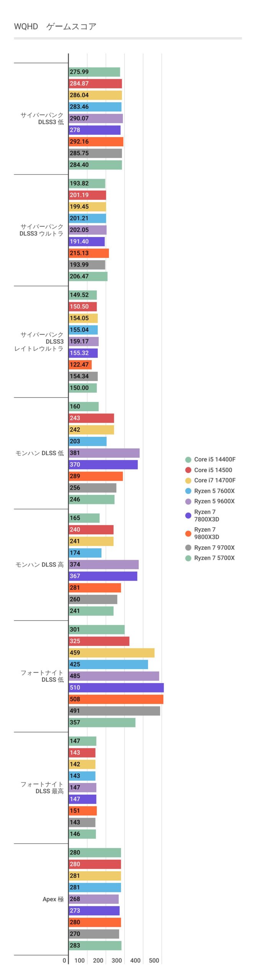
Task: Click the WQHD ゲームスコア chart title
Action: (55, 26)
